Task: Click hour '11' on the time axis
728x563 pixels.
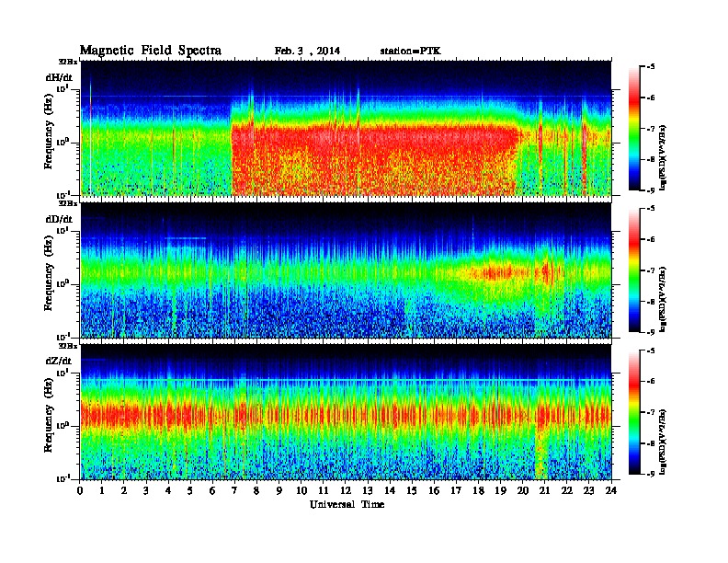Action: point(324,490)
